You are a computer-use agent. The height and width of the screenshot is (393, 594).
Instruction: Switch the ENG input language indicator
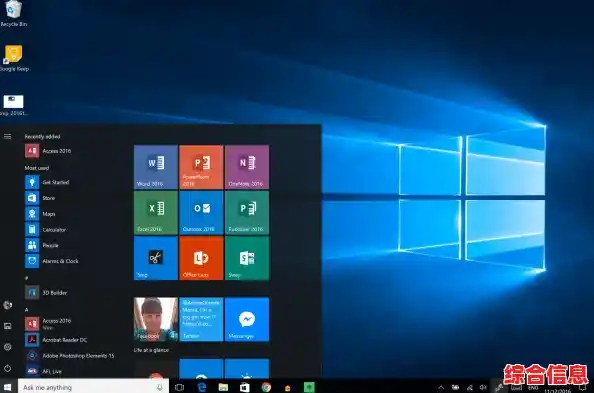(x=533, y=388)
